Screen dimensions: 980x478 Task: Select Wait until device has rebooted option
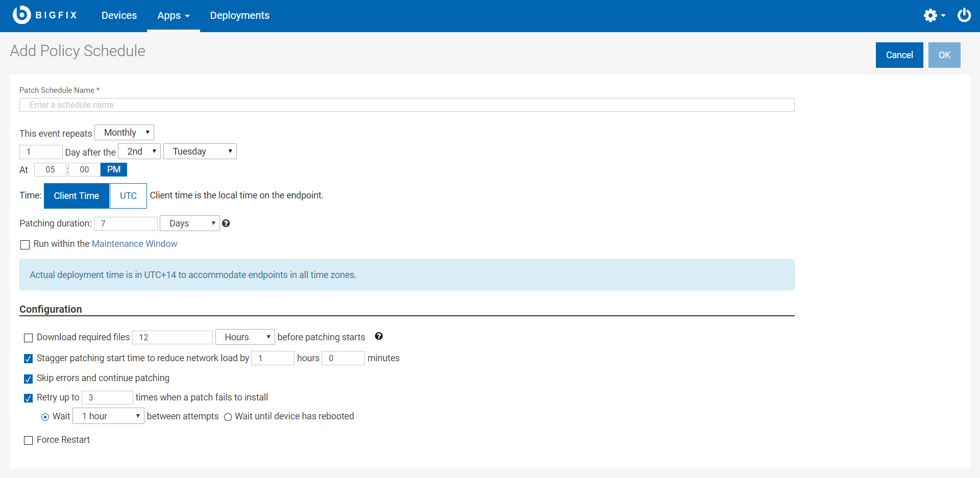pyautogui.click(x=228, y=417)
